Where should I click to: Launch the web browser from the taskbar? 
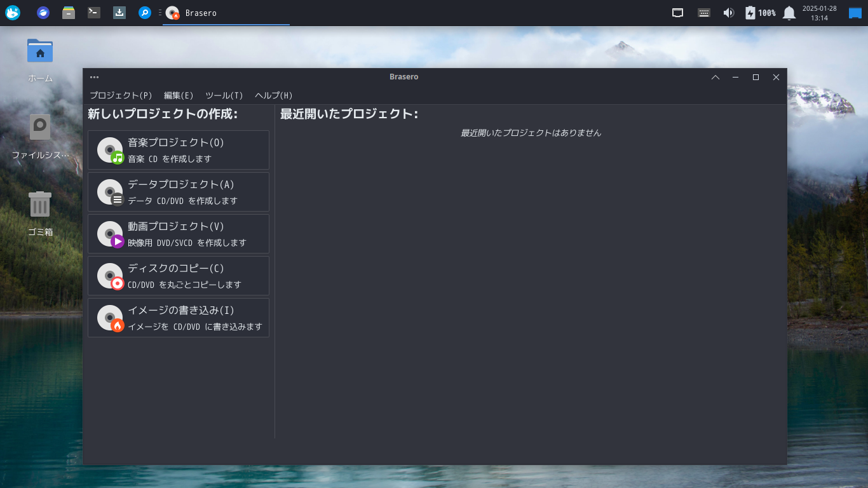pos(42,12)
